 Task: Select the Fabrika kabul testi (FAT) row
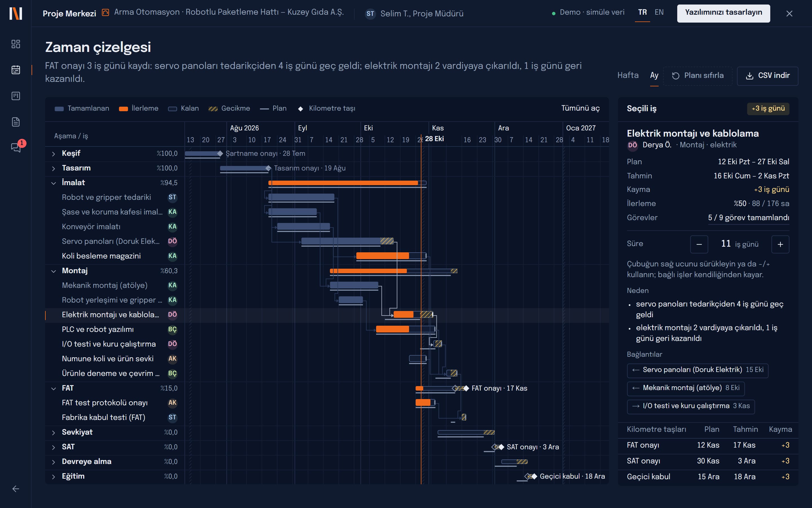(115, 418)
